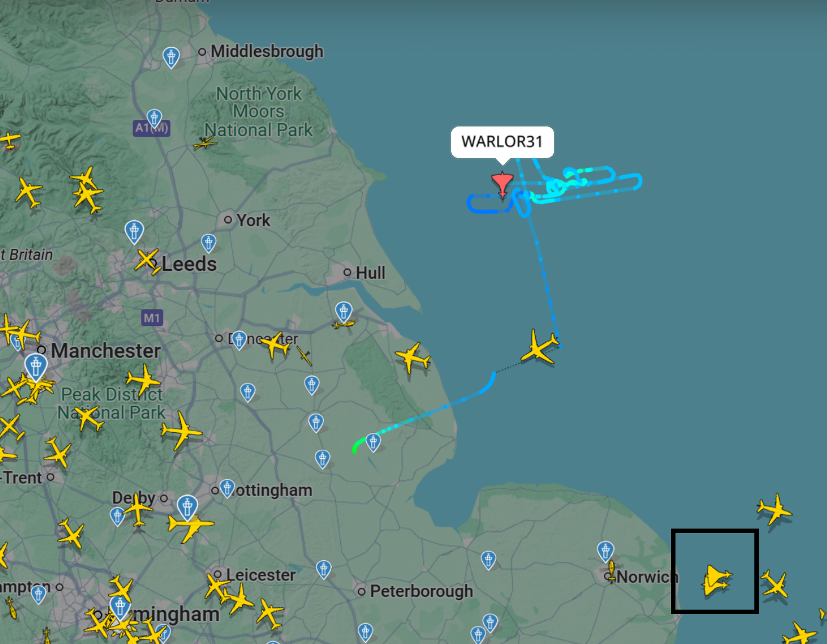Click the WARLOR31 callsign label
Viewport: 827px width, 644px height.
point(502,141)
